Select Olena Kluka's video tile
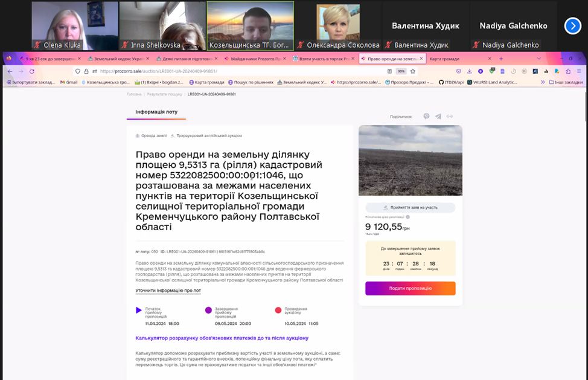 pos(75,26)
